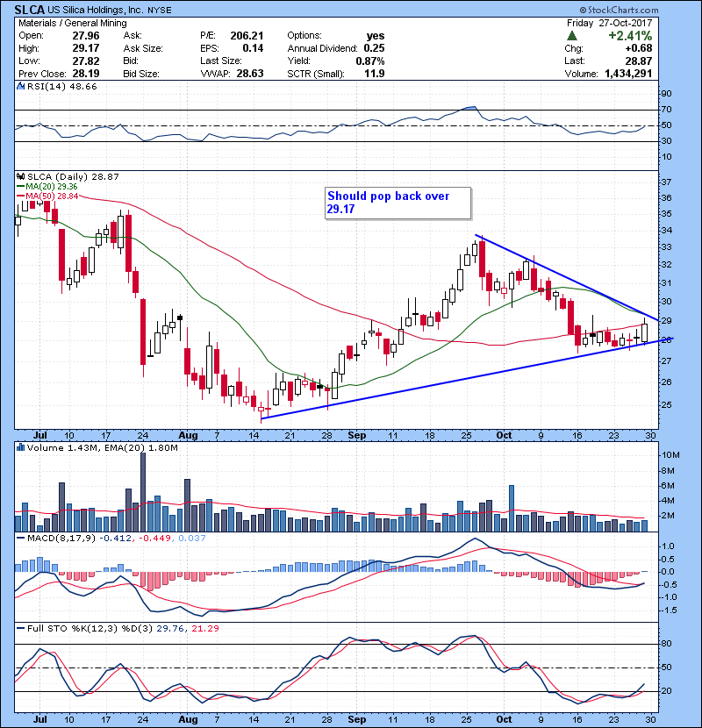The height and width of the screenshot is (728, 702).
Task: Click the MACD histogram value 0.037
Action: [x=191, y=539]
